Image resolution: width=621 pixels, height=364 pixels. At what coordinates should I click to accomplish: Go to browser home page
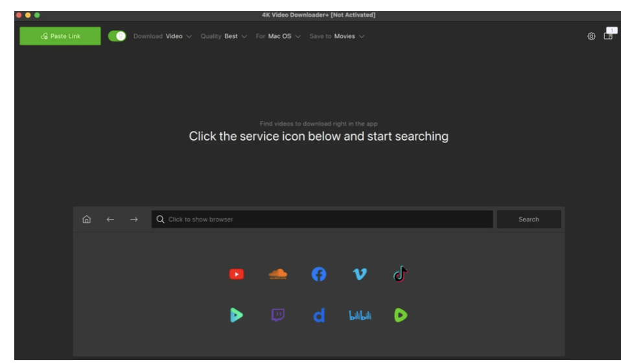pos(86,219)
